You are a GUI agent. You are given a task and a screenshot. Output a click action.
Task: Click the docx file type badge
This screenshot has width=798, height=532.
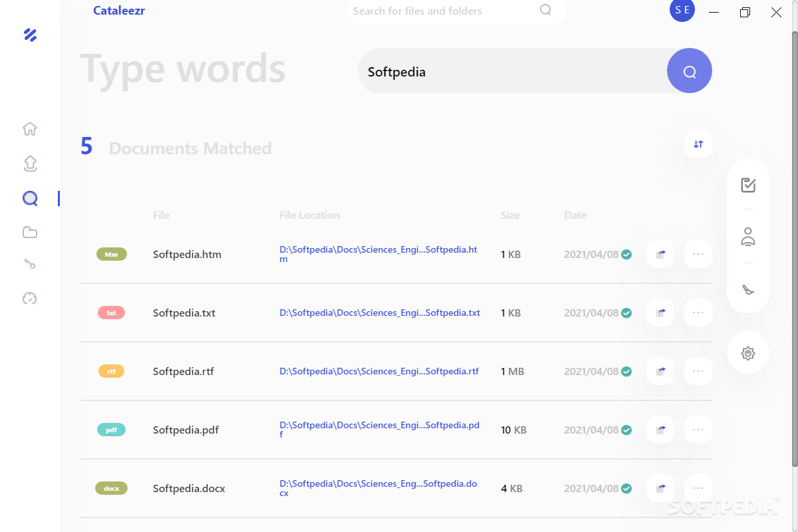(112, 488)
